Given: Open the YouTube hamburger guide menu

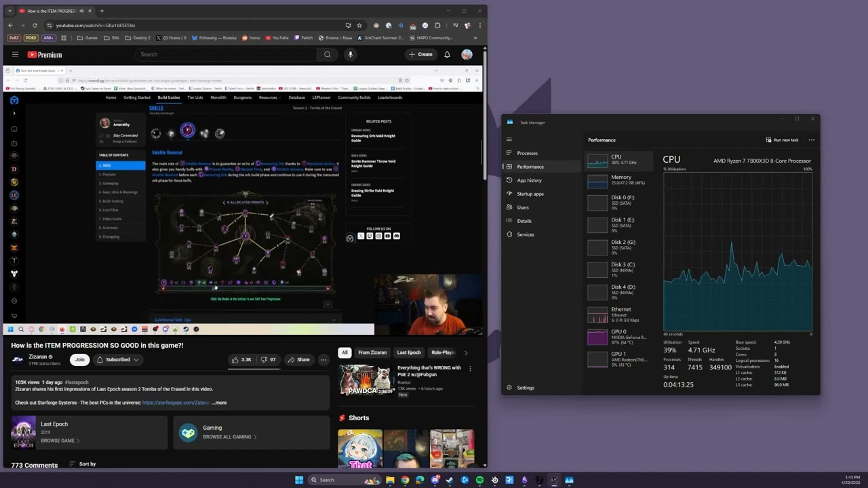Looking at the screenshot, I should 15,54.
